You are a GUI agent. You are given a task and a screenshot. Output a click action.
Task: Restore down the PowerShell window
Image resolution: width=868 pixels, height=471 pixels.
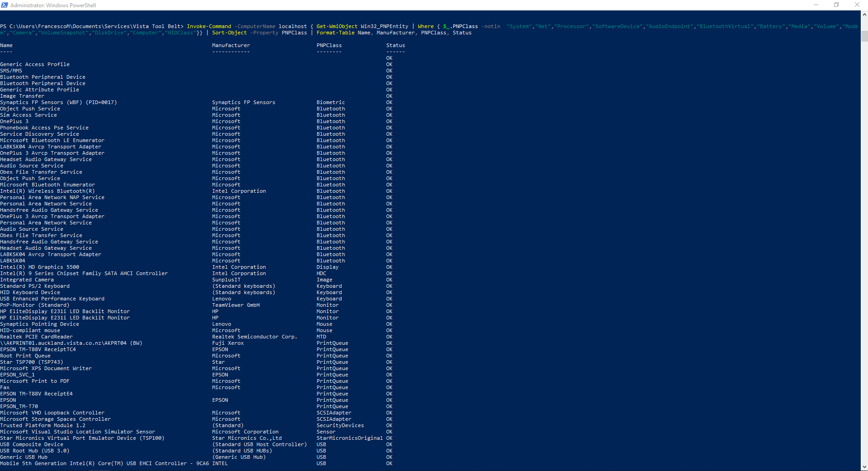pyautogui.click(x=836, y=5)
